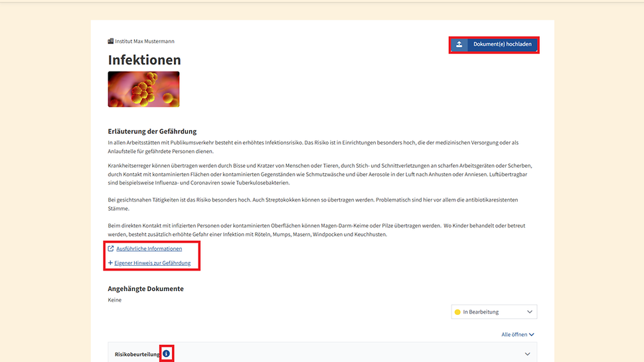Expand the Risikobeurteilung section chevron
Screen dimensions: 644x362
[527, 354]
